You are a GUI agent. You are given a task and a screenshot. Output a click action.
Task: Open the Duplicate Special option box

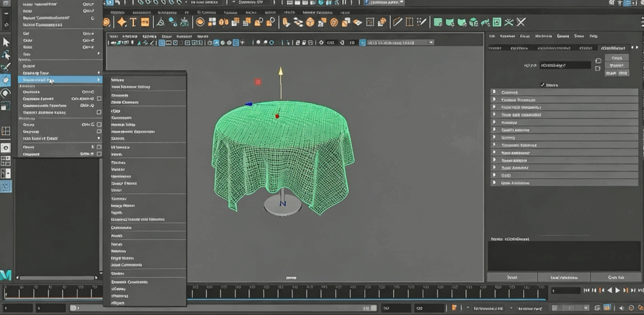click(99, 98)
